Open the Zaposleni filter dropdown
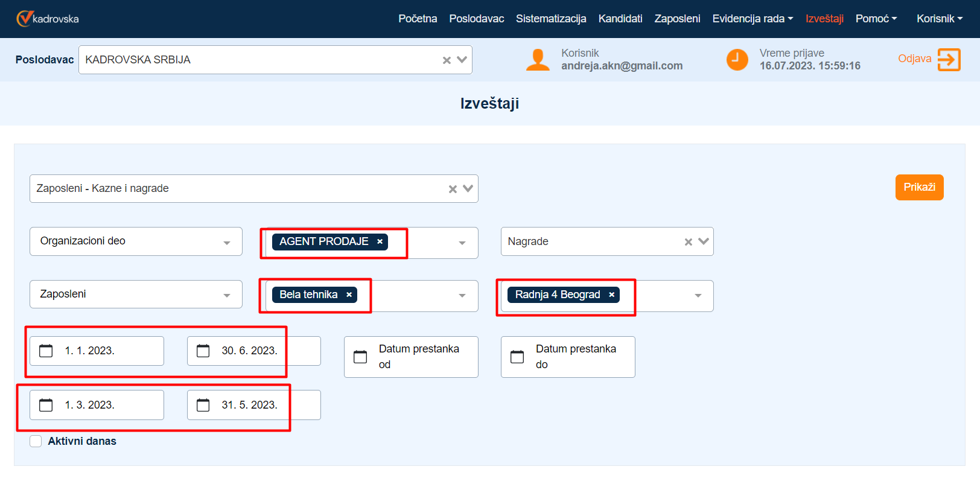Viewport: 980px width, 478px height. coord(227,295)
